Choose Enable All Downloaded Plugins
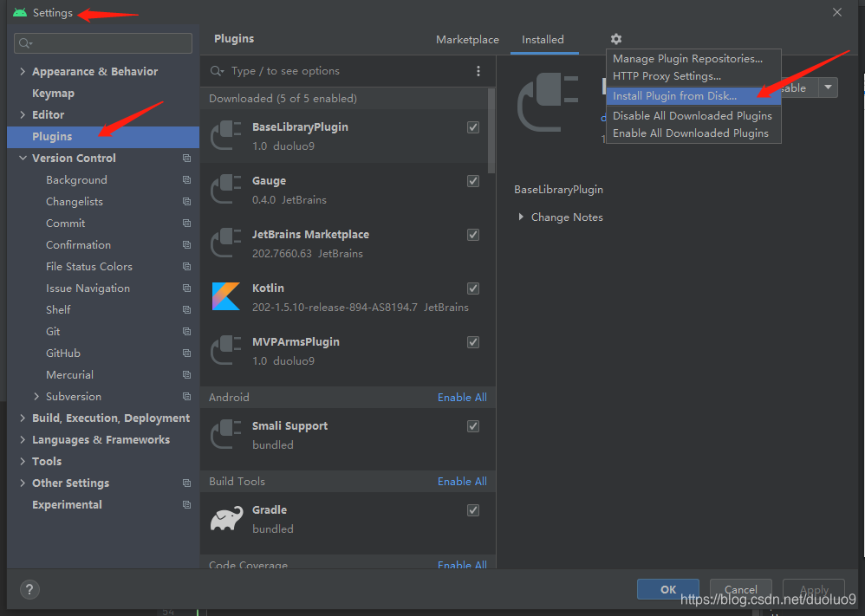 coord(693,133)
